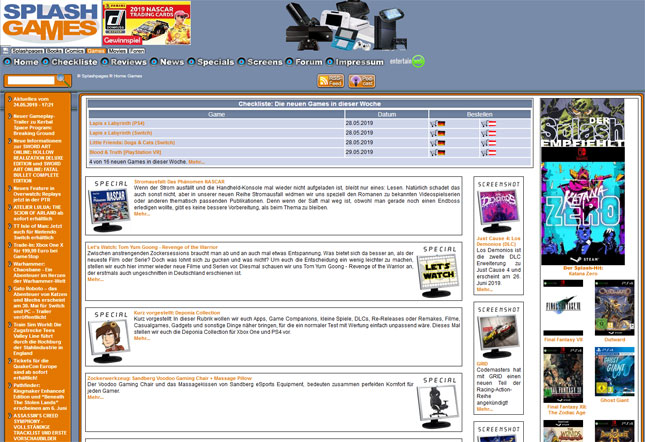This screenshot has width=645, height=442.
Task: Click Mehr after '4 von 16 neuen Games'
Action: point(196,162)
